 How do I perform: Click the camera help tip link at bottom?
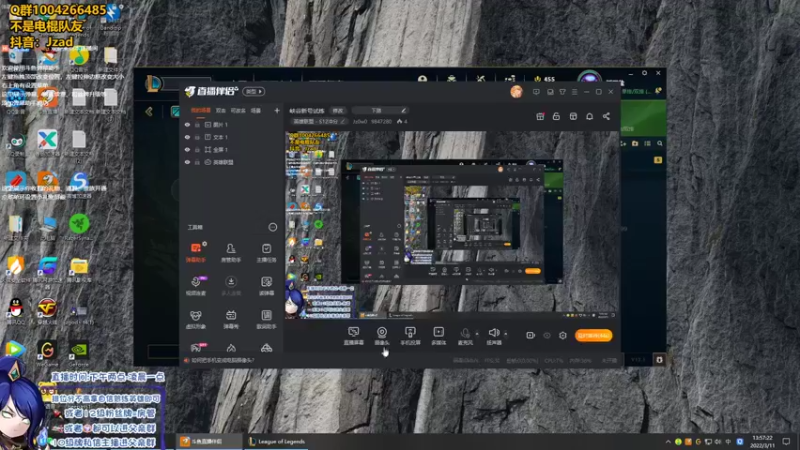coord(222,360)
